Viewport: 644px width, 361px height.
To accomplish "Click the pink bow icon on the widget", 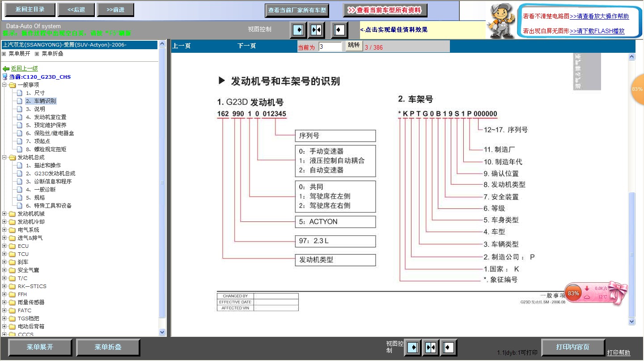I will point(618,293).
